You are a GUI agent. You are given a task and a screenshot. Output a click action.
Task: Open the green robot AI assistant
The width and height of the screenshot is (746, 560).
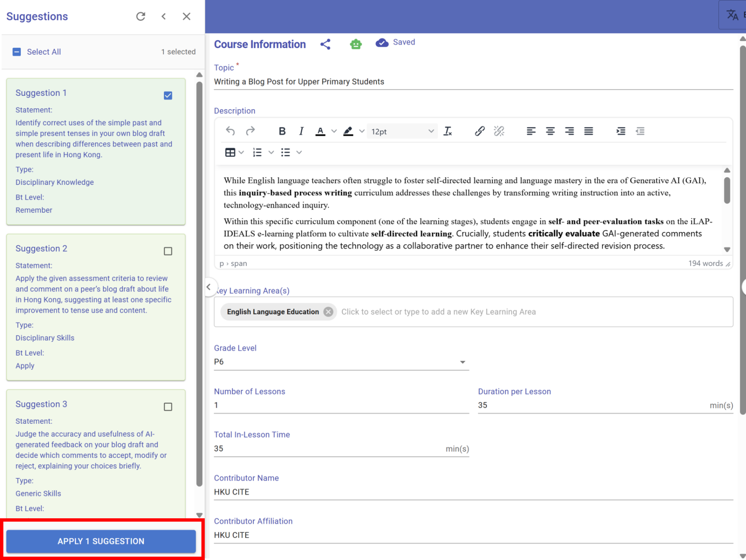tap(356, 44)
